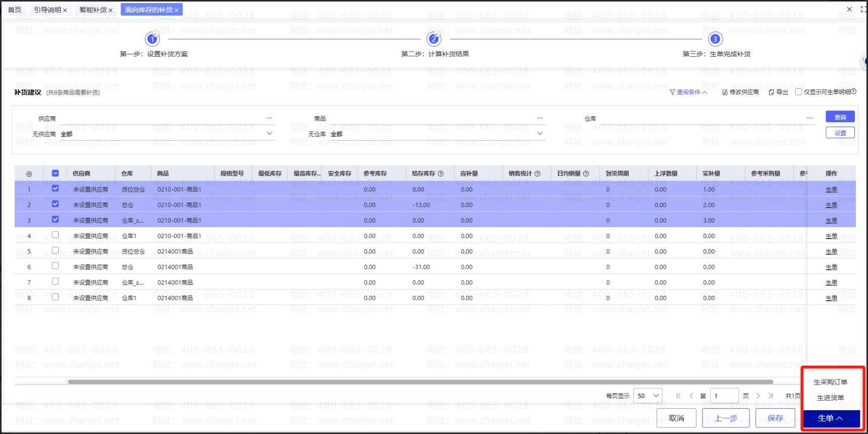Click the 设置 button
Image resolution: width=868 pixels, height=434 pixels.
click(840, 133)
